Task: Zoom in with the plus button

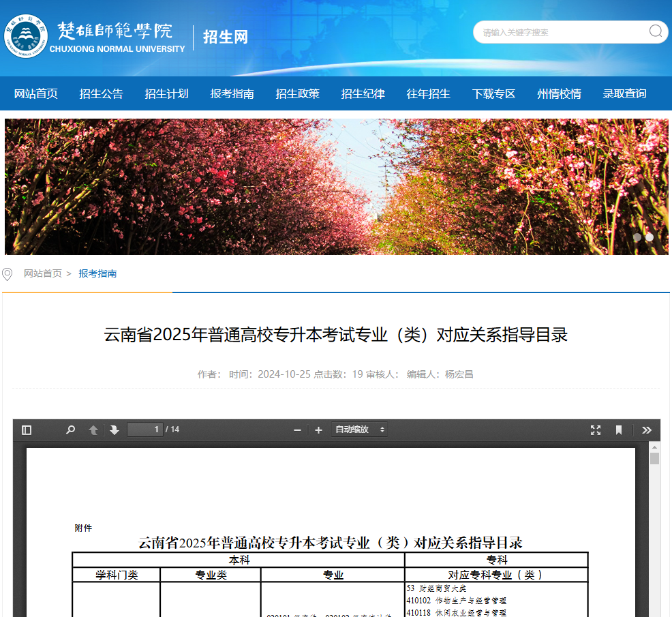Action: click(x=318, y=430)
